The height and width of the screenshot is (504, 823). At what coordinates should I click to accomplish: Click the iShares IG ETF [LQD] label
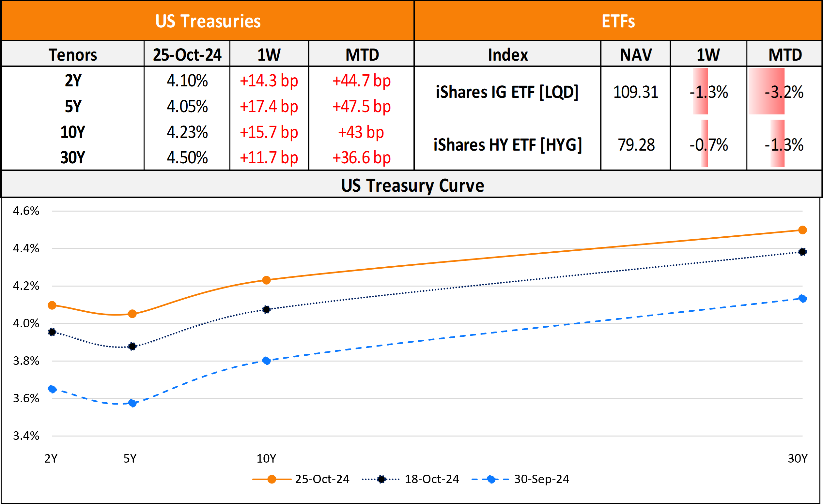click(x=507, y=92)
